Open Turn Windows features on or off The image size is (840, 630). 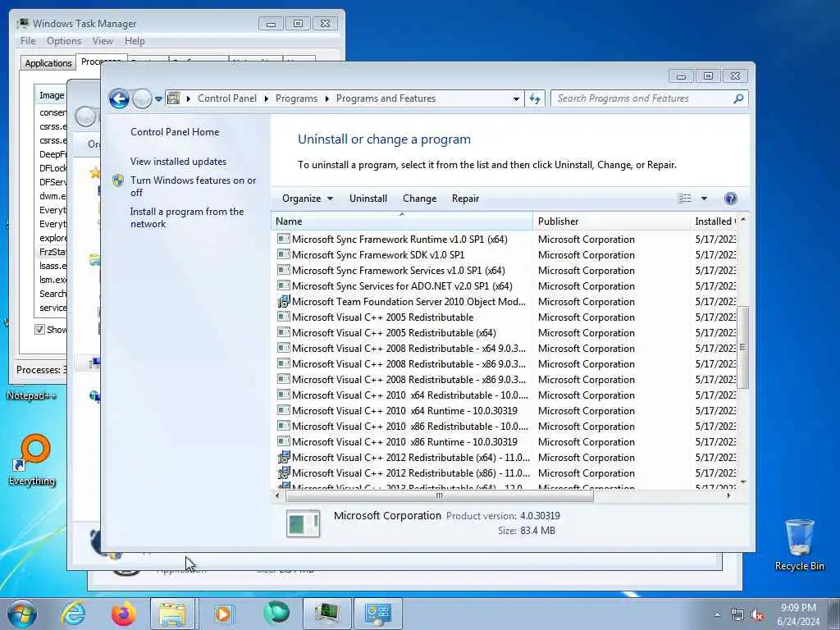193,186
